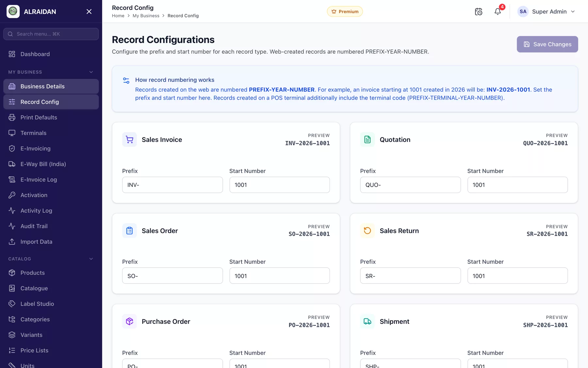The height and width of the screenshot is (368, 588).
Task: Click the Label Studio tag icon
Action: click(12, 304)
